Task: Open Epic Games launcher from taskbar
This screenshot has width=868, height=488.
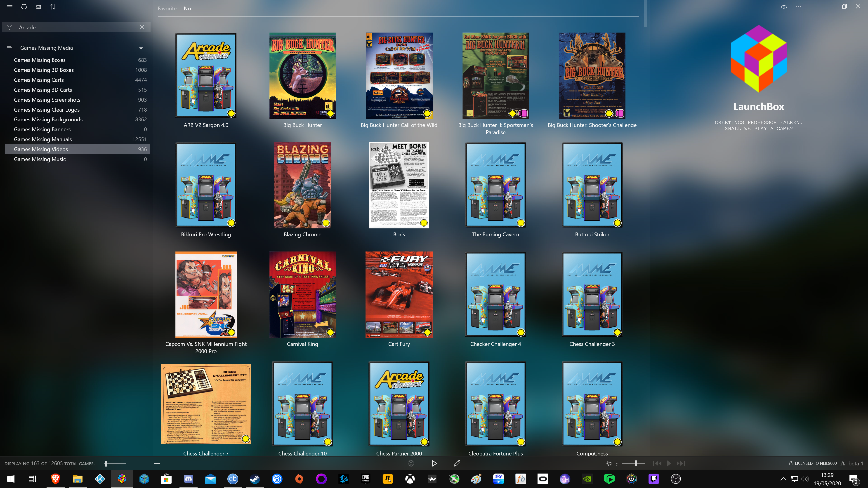Action: pyautogui.click(x=366, y=479)
